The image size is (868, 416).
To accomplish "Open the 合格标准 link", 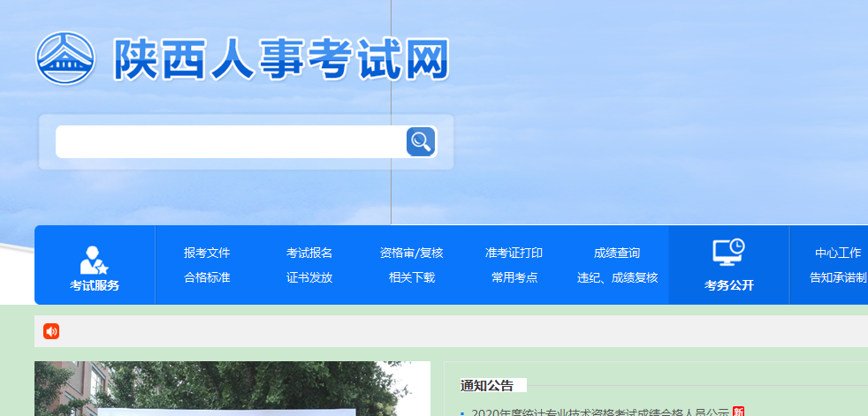I will click(207, 277).
